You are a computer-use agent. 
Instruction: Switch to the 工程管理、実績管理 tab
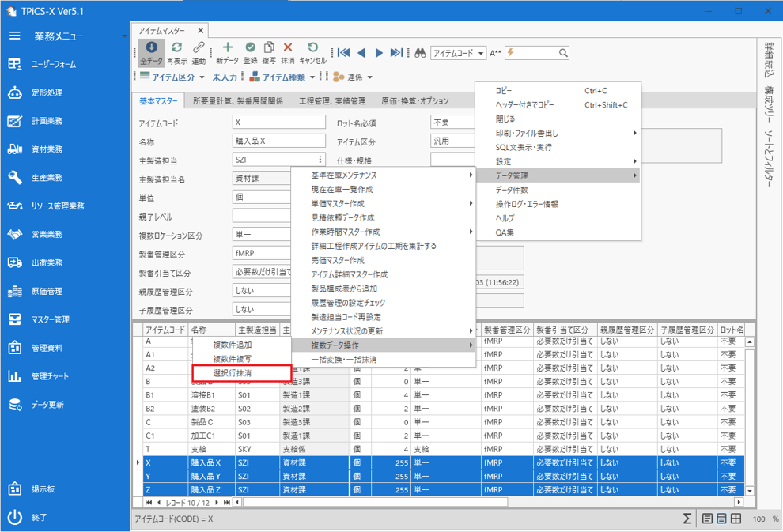click(332, 101)
